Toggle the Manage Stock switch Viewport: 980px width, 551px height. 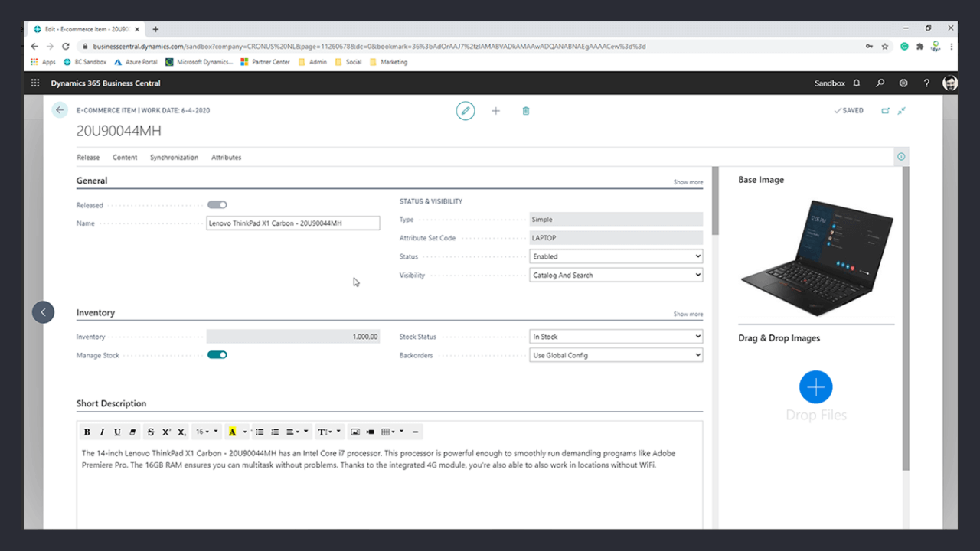pos(217,354)
